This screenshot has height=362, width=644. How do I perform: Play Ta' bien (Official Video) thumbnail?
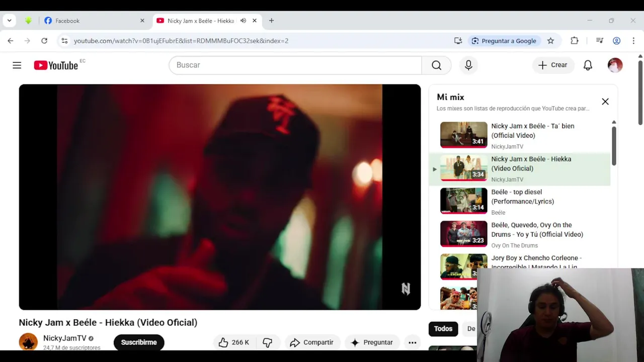click(x=464, y=135)
